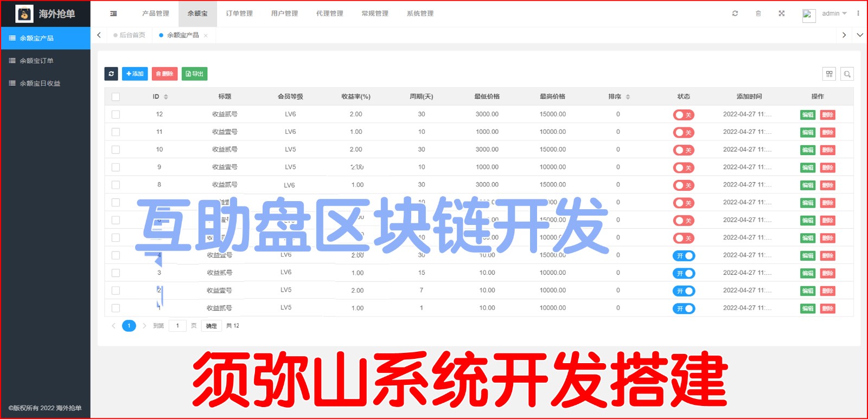Click the page number input field
Viewport: 868px width, 419px height.
[x=177, y=326]
